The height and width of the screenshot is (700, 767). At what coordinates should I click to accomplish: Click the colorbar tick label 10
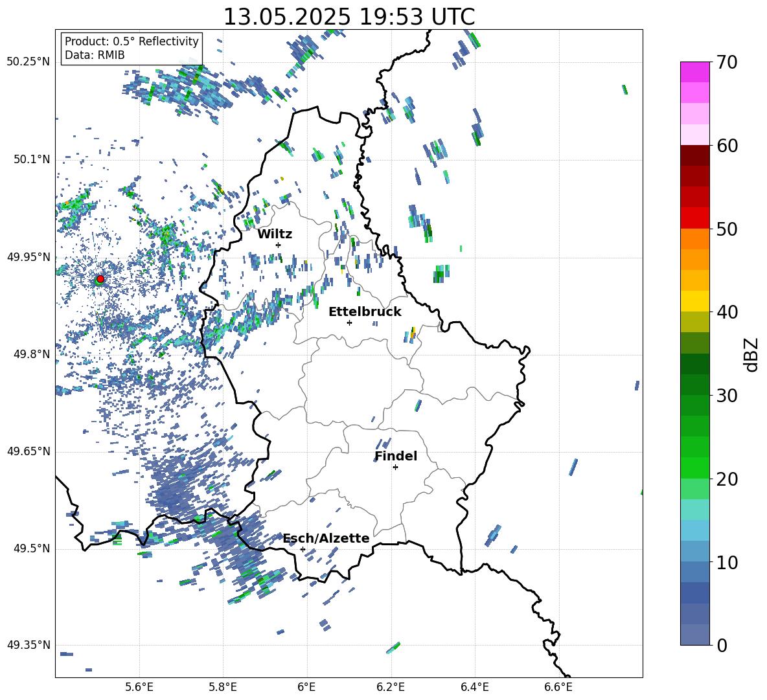tap(727, 562)
